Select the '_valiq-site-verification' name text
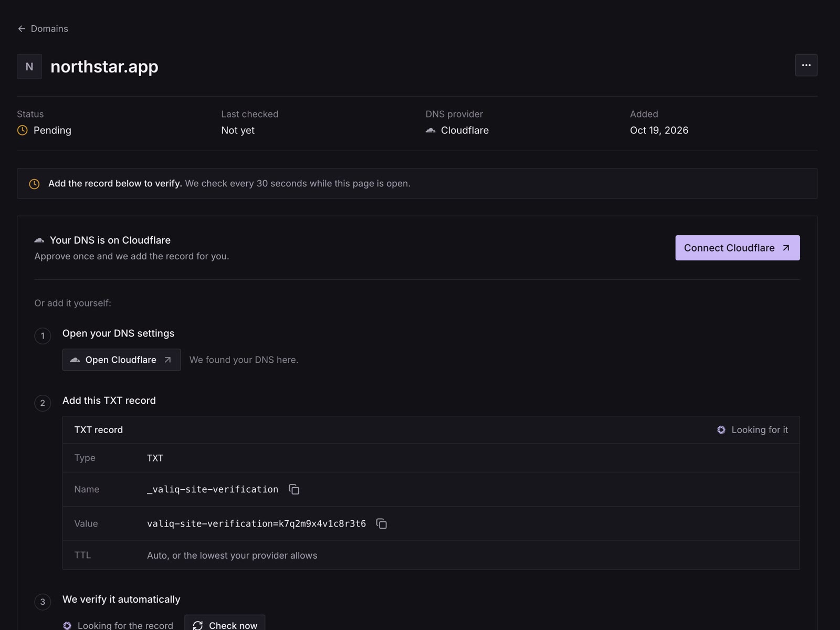The image size is (840, 630). 213,489
